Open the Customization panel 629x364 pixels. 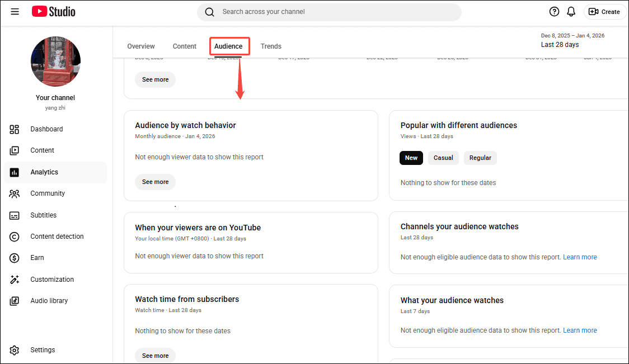tap(51, 279)
